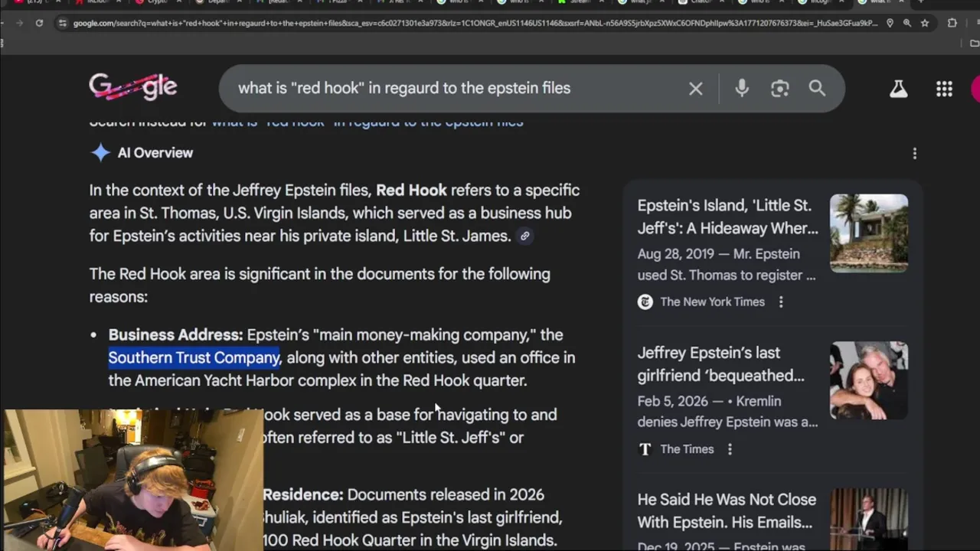Clear the search query with the X
980x551 pixels.
point(695,88)
